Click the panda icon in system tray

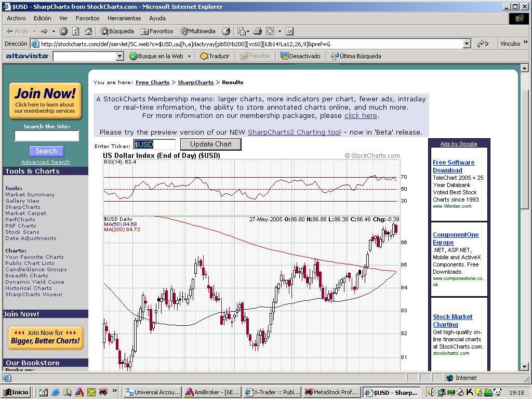(497, 392)
